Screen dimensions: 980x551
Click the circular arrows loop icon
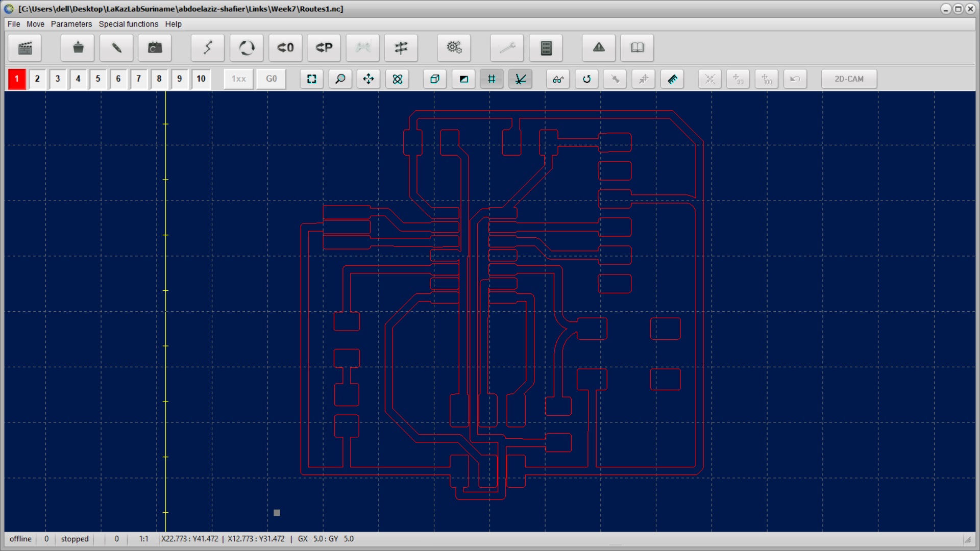pyautogui.click(x=247, y=48)
